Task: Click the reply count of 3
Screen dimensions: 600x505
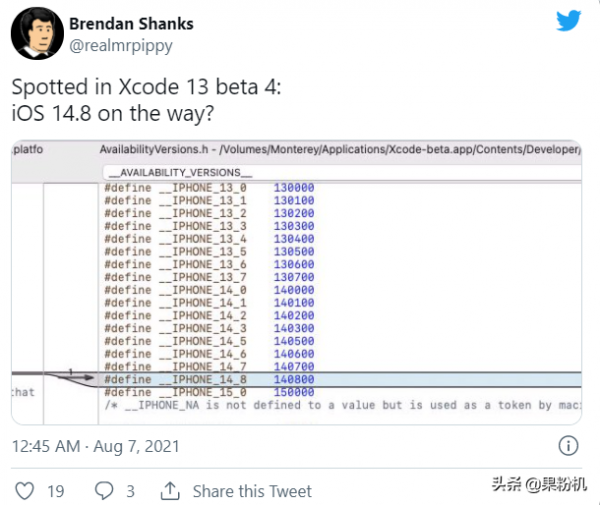Action: (130, 491)
